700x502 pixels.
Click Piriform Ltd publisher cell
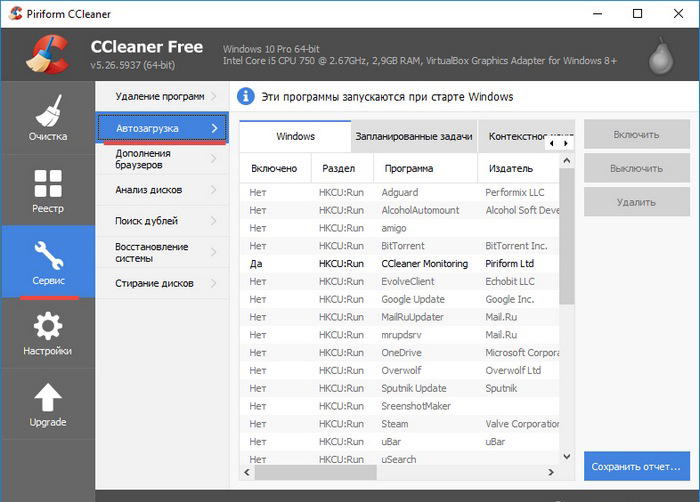(509, 264)
